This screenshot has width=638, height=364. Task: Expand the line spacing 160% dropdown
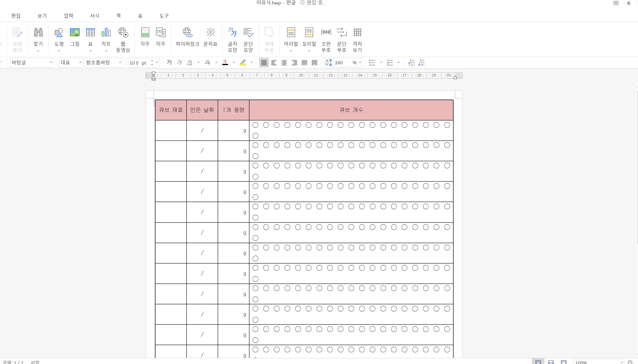[x=360, y=63]
